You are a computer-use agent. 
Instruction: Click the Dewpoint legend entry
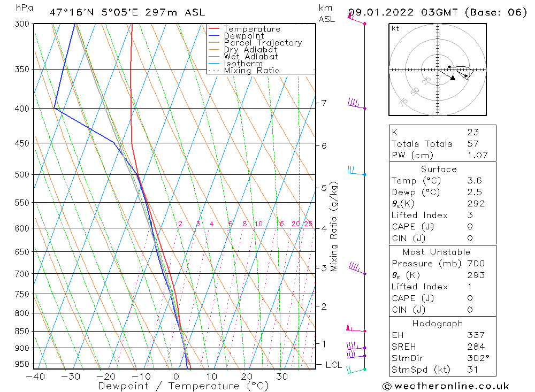236,35
